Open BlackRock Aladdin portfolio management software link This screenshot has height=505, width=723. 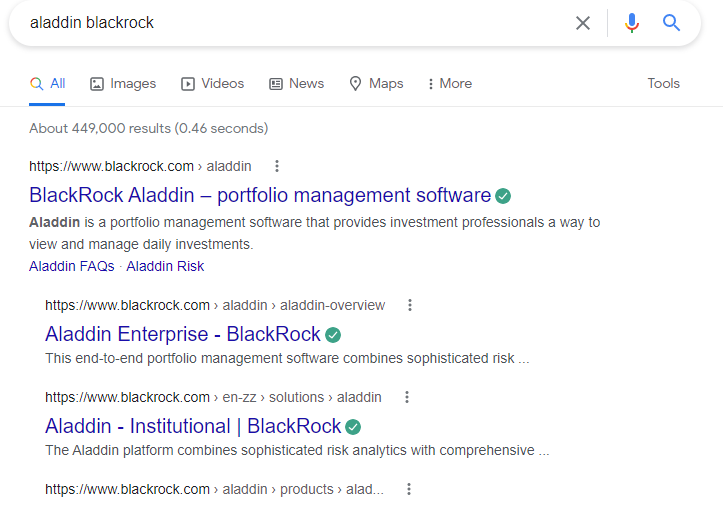[x=260, y=195]
